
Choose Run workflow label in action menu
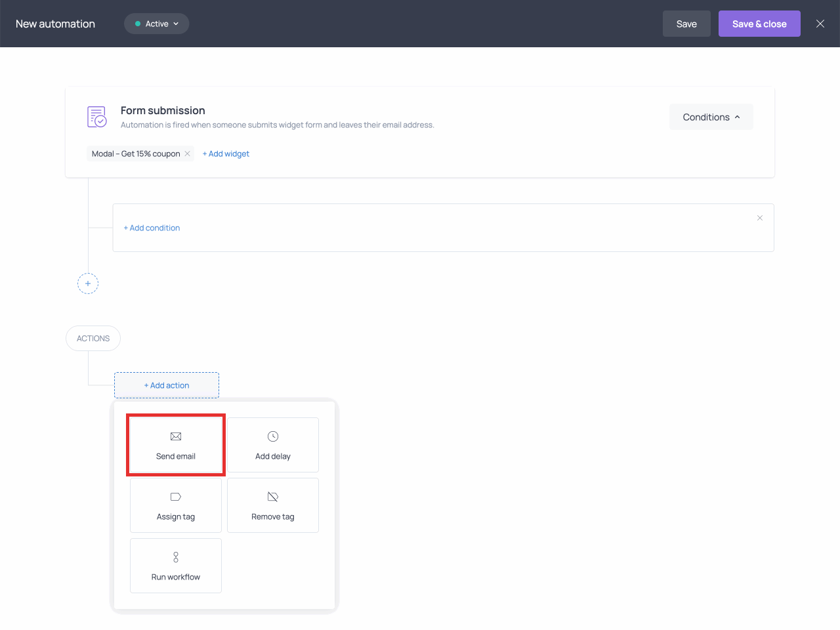[x=176, y=577]
